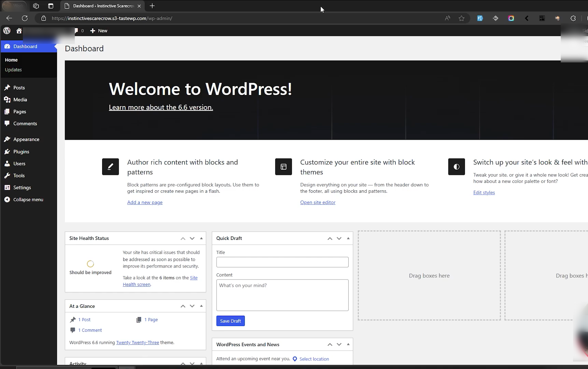Image resolution: width=588 pixels, height=369 pixels.
Task: Click the WordPress logo in admin bar
Action: pyautogui.click(x=7, y=31)
